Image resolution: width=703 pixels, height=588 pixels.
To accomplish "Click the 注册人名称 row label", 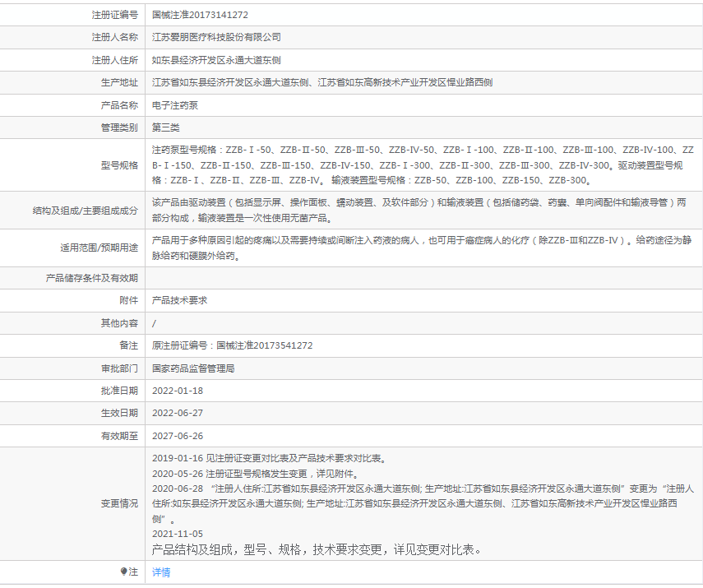I will pos(115,37).
